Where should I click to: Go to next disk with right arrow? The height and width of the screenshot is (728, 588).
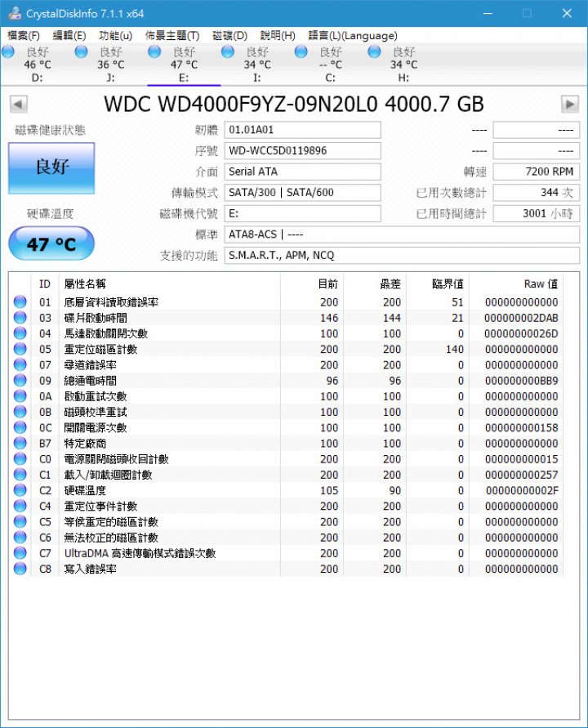pos(570,104)
